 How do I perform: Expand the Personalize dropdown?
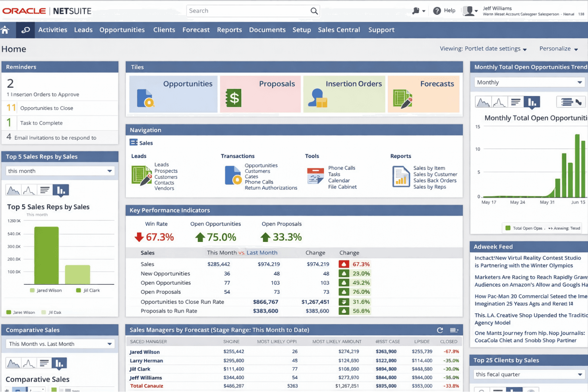click(x=559, y=49)
